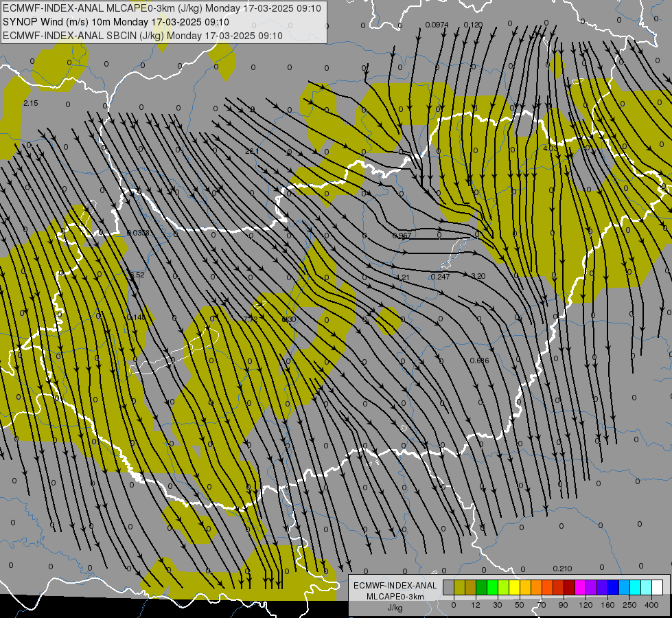
Task: Click the 0.967 value on the map
Action: (402, 236)
